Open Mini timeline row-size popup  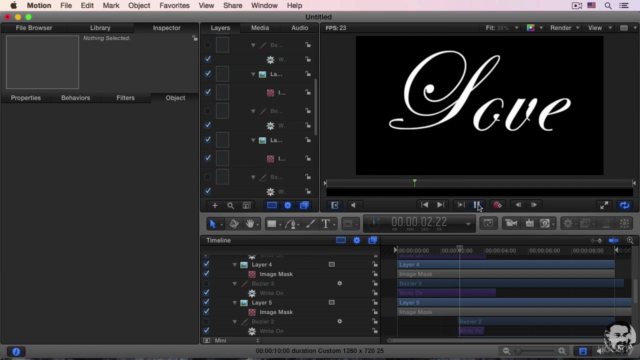(x=237, y=340)
